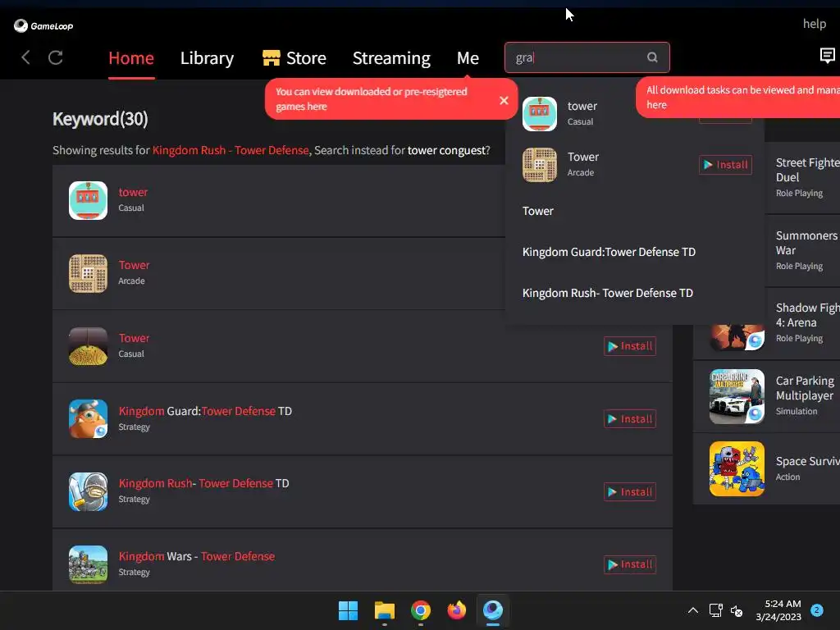Select Tower Arcade icon in search dropdown
The width and height of the screenshot is (840, 630).
point(540,164)
